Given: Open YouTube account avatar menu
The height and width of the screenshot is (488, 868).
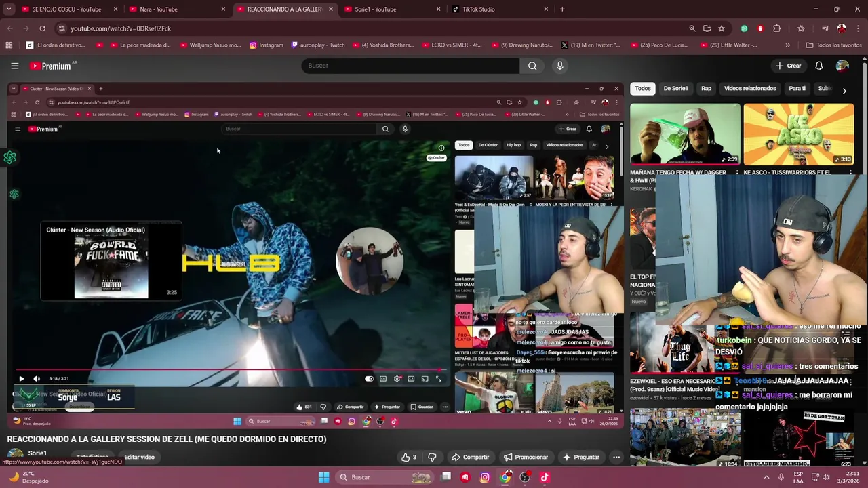Looking at the screenshot, I should point(842,66).
